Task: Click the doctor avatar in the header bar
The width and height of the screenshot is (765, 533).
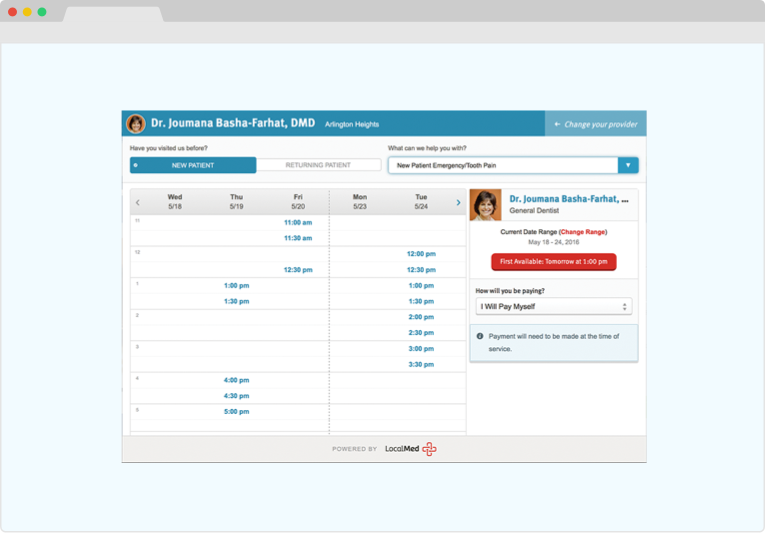Action: tap(136, 123)
